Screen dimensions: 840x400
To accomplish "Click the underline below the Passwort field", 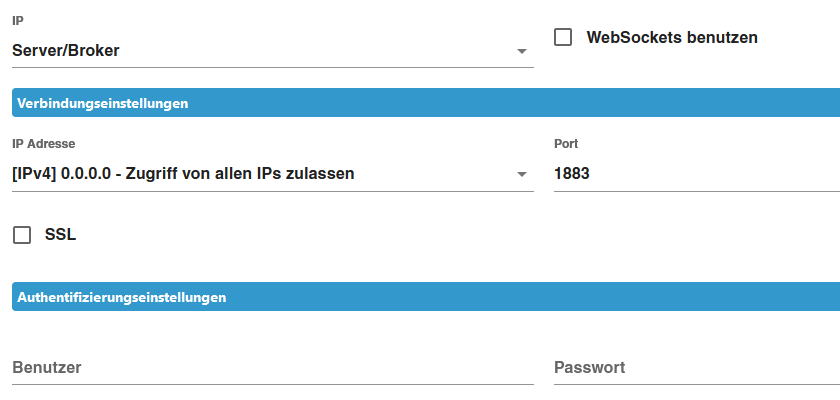I will coord(695,384).
